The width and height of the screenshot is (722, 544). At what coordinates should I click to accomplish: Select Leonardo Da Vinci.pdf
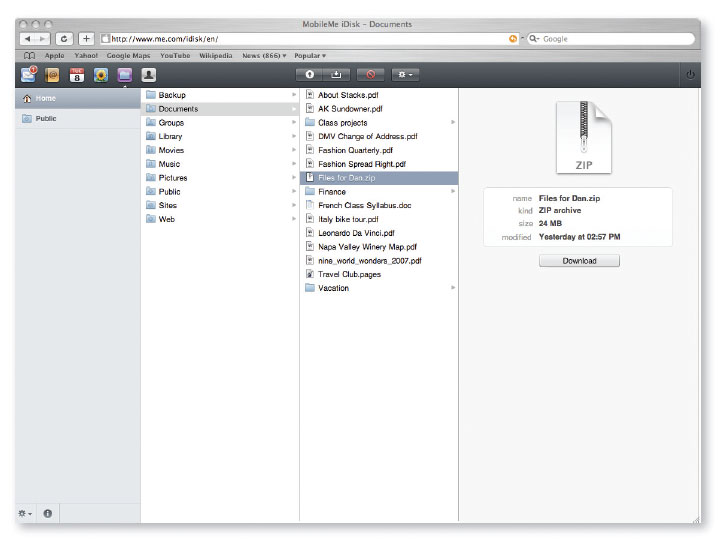point(379,233)
